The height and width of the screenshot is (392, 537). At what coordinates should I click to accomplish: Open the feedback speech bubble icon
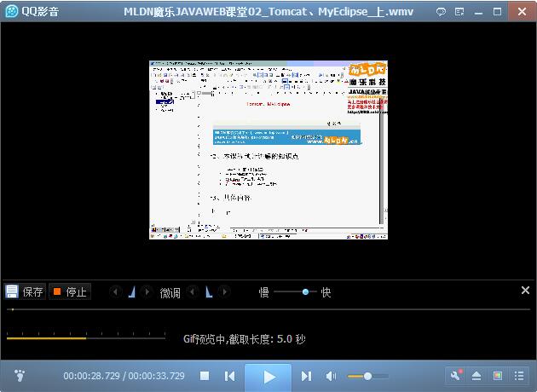(441, 12)
